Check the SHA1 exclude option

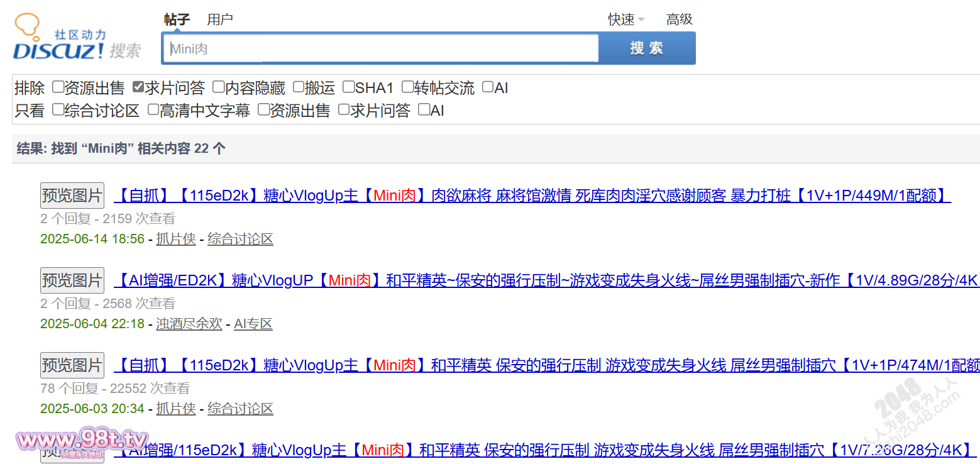pos(349,87)
